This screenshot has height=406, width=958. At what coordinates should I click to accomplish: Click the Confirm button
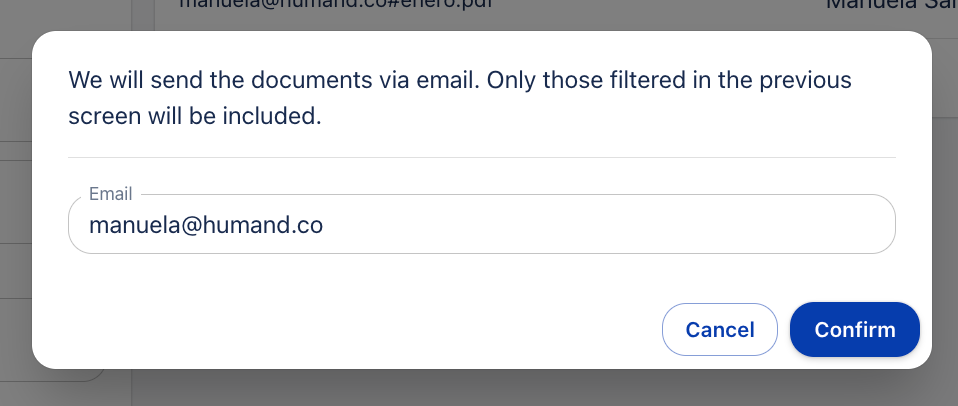[x=854, y=330]
